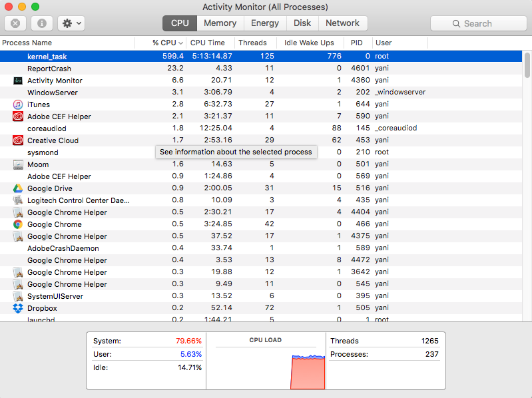Click the Creative Cloud app icon
Viewport: 532px width, 398px height.
(17, 140)
